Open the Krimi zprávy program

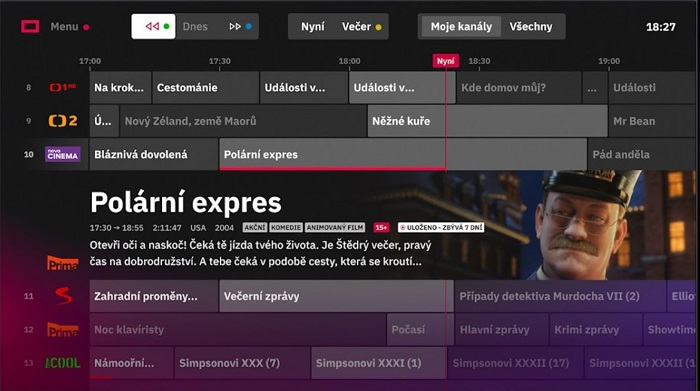tap(596, 330)
